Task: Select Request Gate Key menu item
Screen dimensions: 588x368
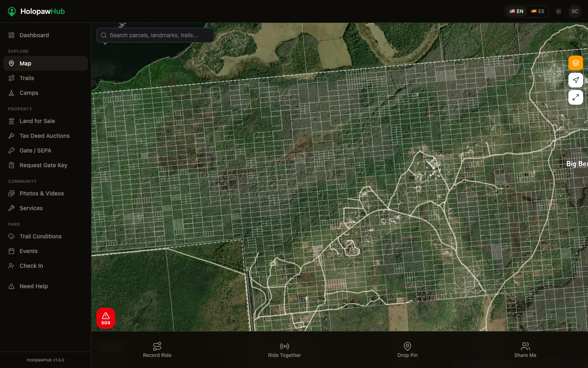Action: [43, 165]
